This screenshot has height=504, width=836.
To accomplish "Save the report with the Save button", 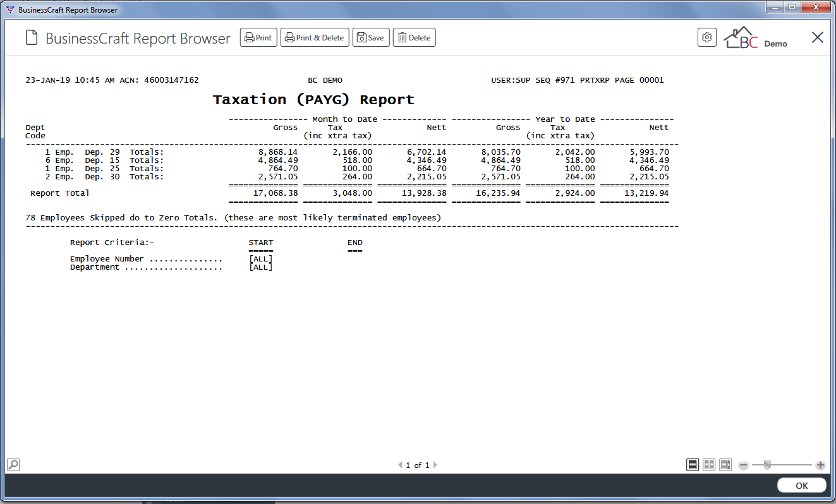I will [x=371, y=38].
